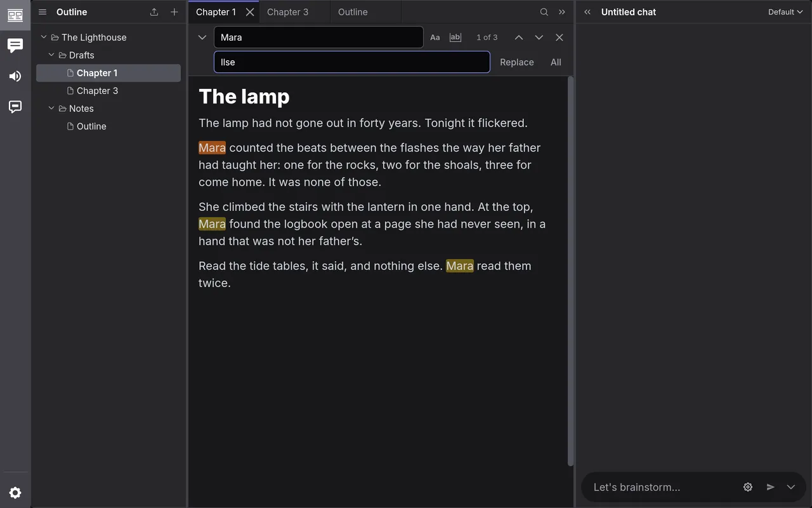Screen dimensions: 812x508
Task: Click the search field containing Mara
Action: point(318,37)
